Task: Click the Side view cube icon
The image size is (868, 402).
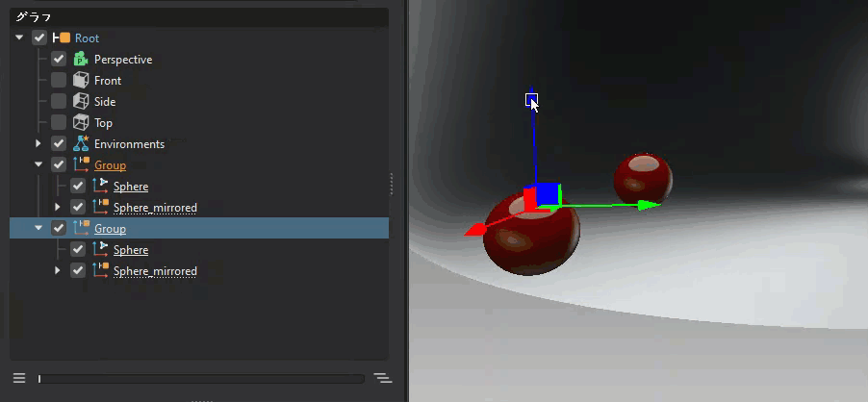Action: point(81,101)
